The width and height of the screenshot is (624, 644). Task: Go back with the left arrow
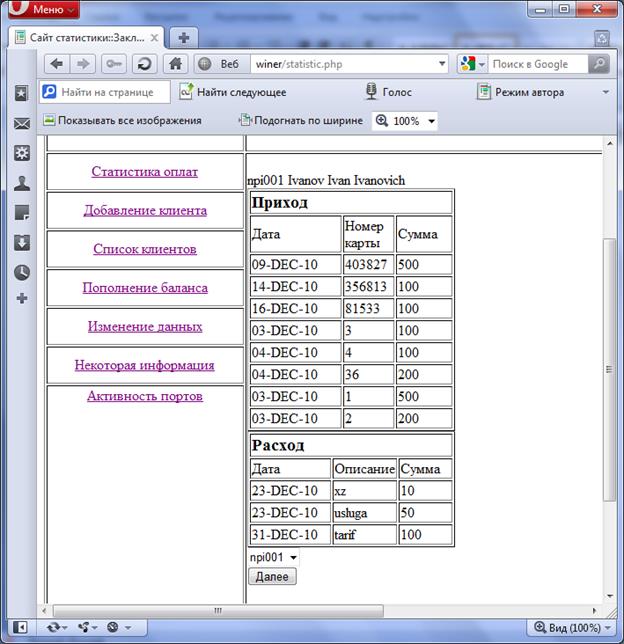(57, 64)
